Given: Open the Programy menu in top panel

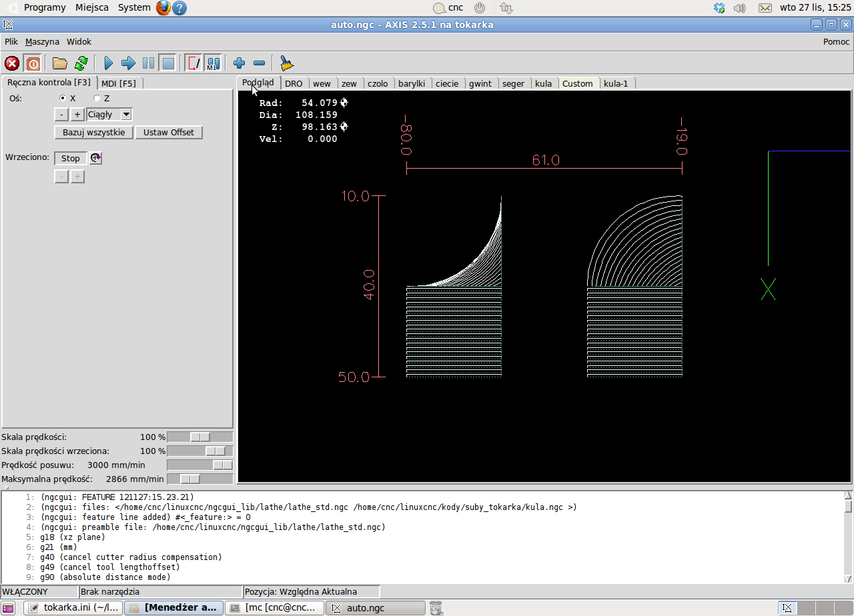Looking at the screenshot, I should (x=45, y=8).
